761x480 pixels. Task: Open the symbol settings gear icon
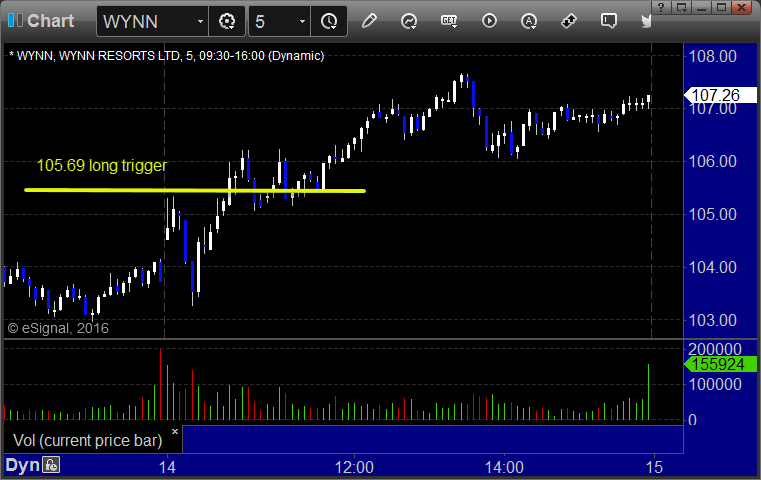pyautogui.click(x=227, y=21)
